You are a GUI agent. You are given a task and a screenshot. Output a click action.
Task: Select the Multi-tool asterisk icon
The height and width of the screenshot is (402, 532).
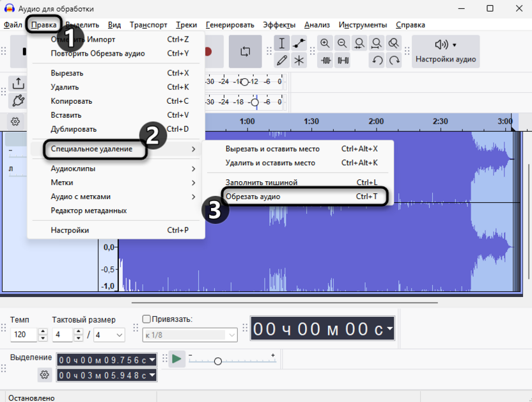tap(299, 61)
